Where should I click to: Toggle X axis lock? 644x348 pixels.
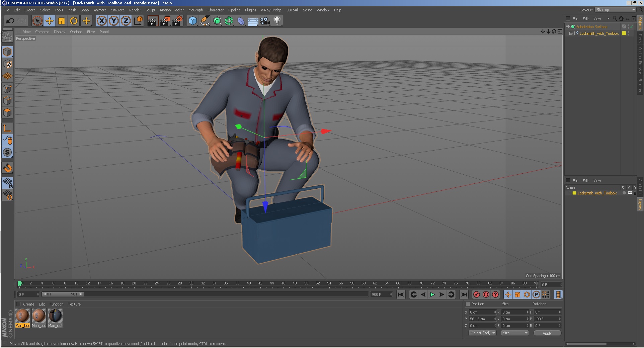coord(102,21)
